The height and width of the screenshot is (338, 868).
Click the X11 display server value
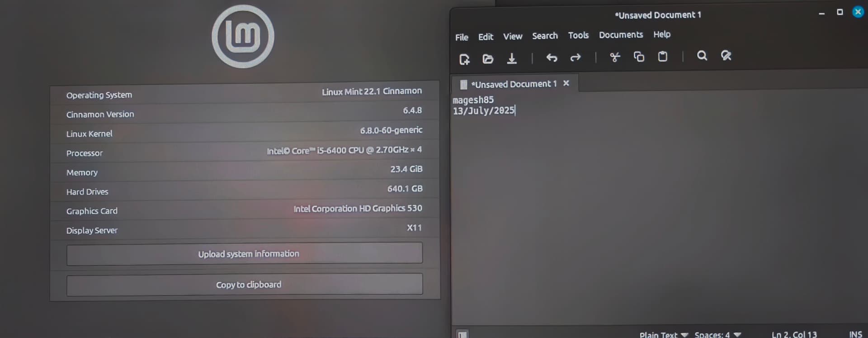pos(414,228)
